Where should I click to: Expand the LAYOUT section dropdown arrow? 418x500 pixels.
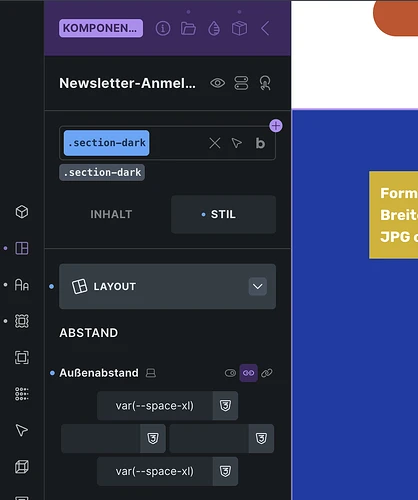[x=257, y=286]
